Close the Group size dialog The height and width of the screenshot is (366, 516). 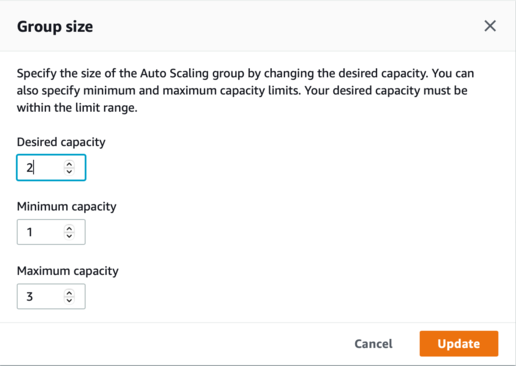point(490,26)
